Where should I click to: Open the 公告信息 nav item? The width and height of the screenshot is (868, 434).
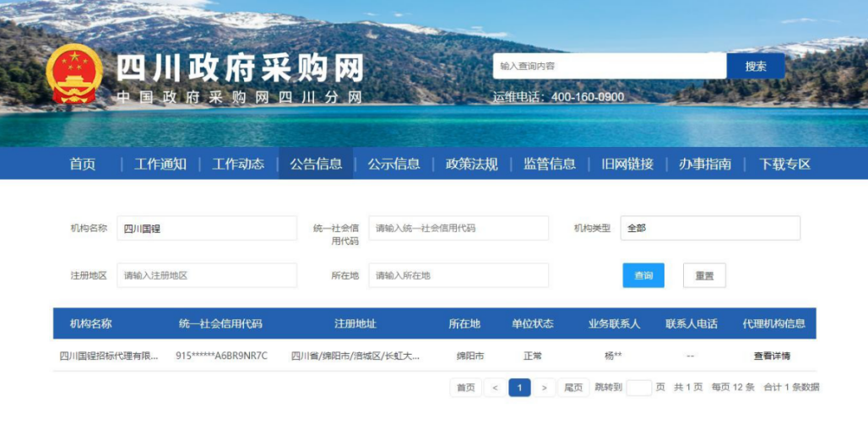coord(316,164)
